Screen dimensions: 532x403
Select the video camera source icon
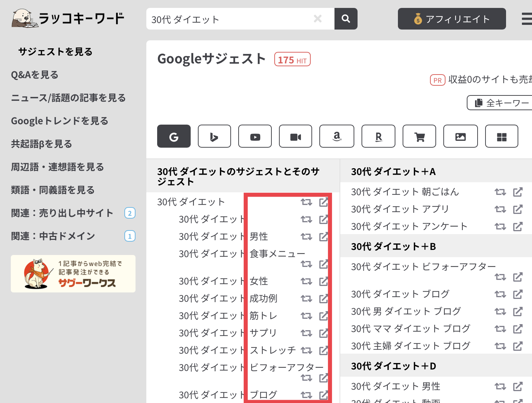[296, 136]
